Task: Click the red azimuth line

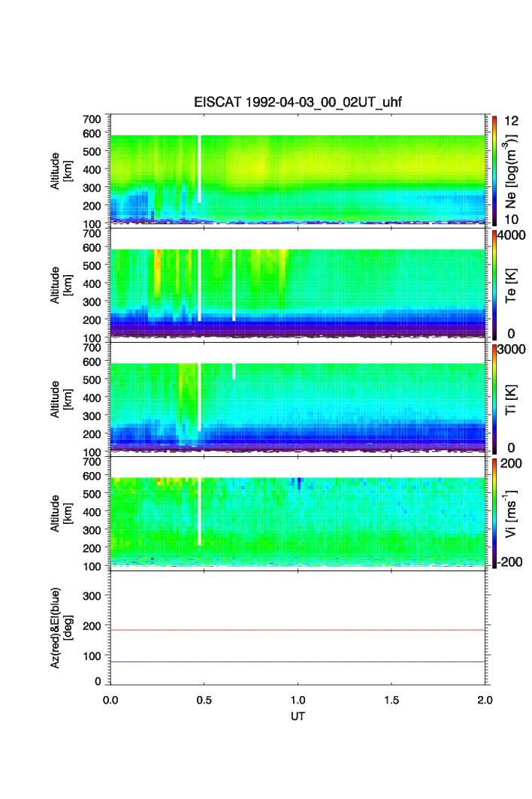Action: [298, 631]
